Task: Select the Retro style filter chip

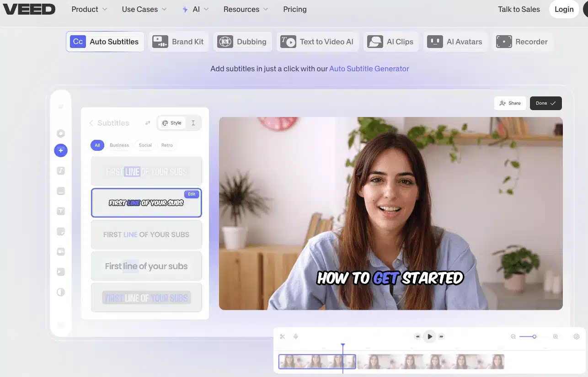Action: [167, 145]
